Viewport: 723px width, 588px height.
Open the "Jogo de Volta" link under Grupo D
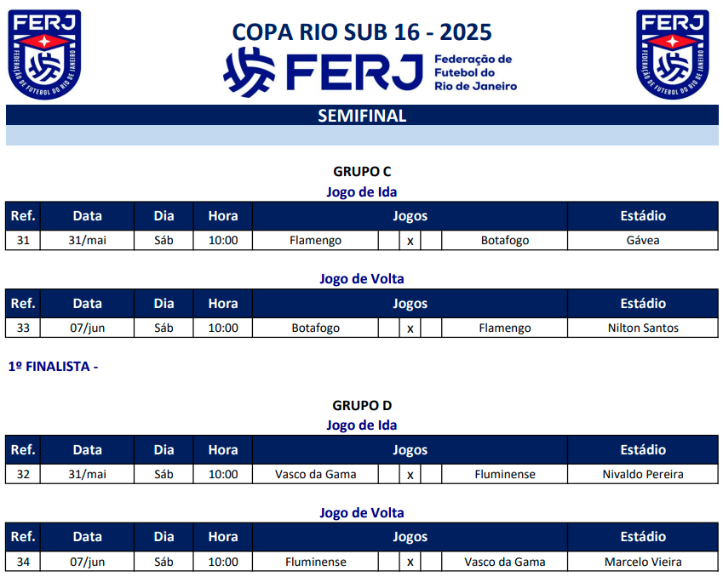pos(362,512)
